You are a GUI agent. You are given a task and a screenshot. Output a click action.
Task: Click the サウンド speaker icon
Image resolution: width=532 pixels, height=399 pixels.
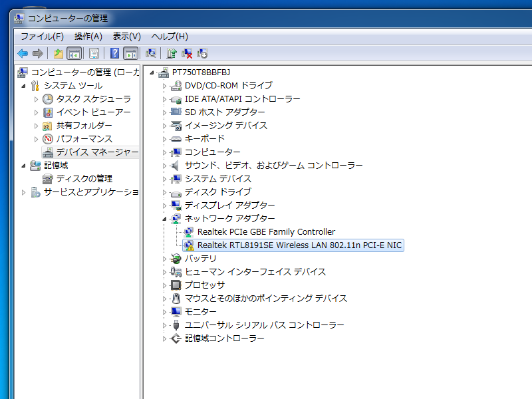pyautogui.click(x=175, y=166)
